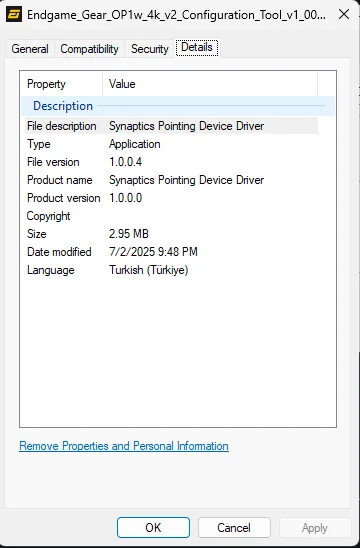Switch to the General tab
Image resolution: width=360 pixels, height=548 pixels.
pyautogui.click(x=30, y=49)
